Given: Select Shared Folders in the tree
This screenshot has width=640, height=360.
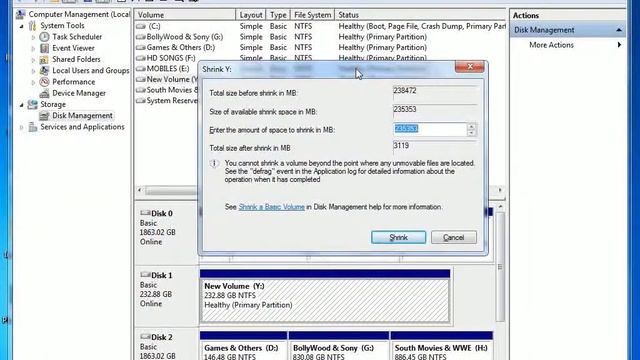Looking at the screenshot, I should 76,60.
